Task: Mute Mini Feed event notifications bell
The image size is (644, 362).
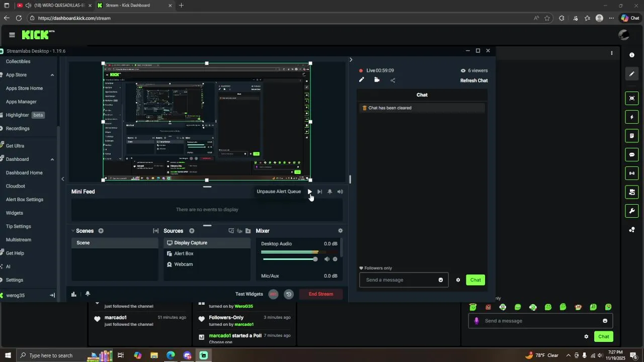Action: pyautogui.click(x=330, y=192)
